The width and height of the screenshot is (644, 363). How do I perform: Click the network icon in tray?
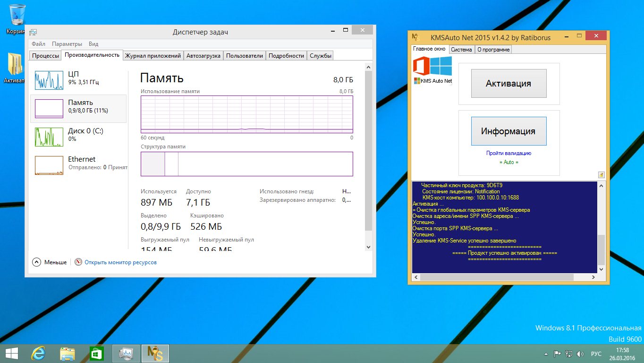point(569,354)
